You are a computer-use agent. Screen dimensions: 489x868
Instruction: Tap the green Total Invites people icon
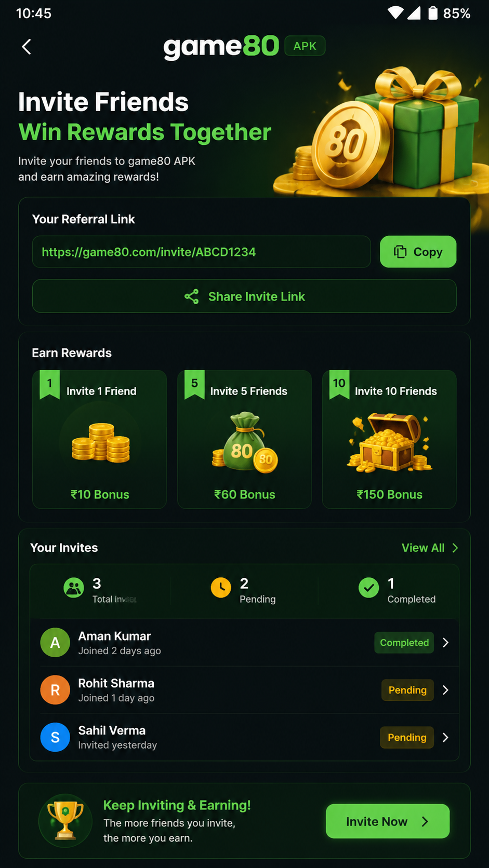(x=74, y=588)
